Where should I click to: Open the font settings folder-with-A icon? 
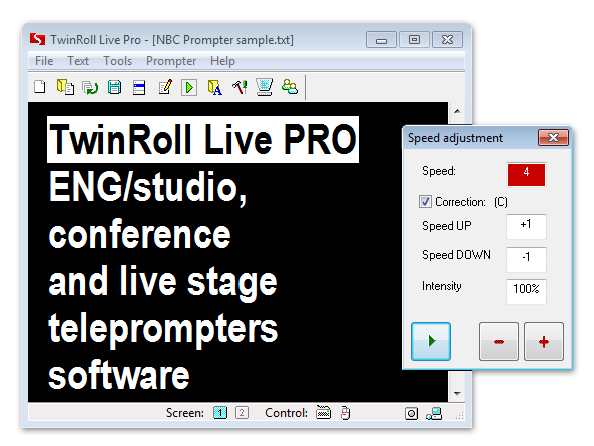[214, 88]
